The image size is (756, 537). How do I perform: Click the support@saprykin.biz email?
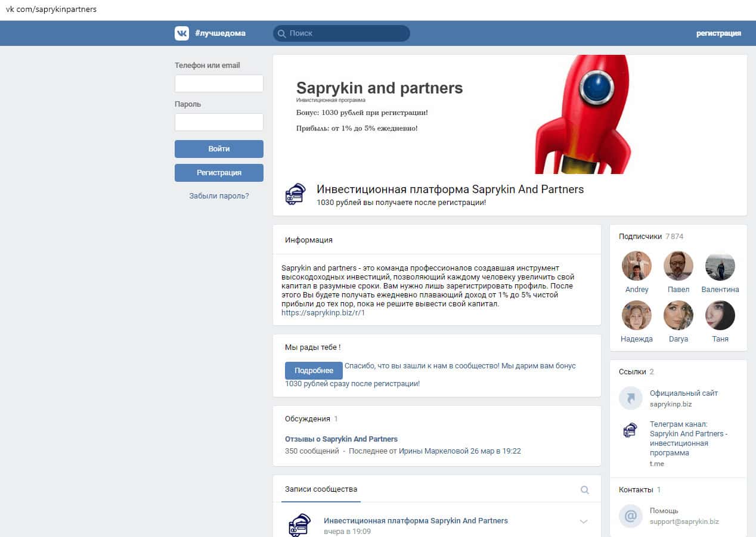coord(684,522)
